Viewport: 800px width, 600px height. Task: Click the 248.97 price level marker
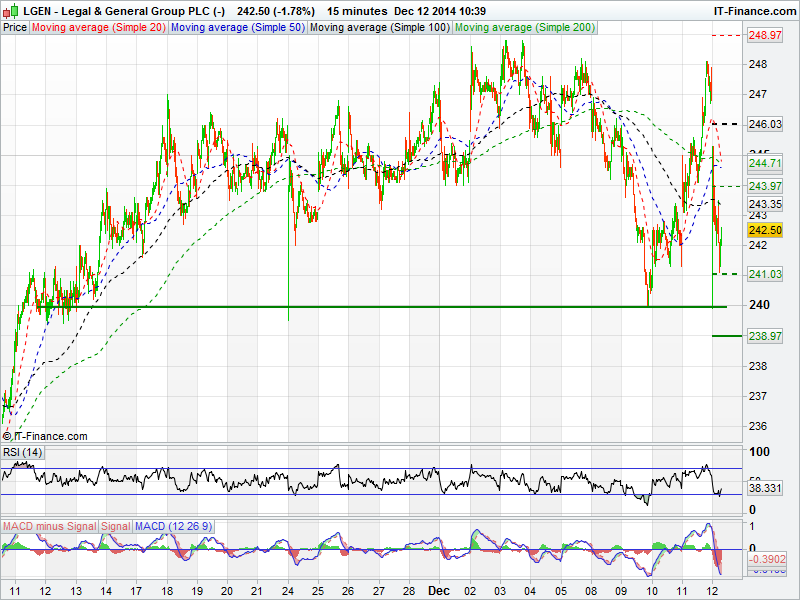[765, 35]
